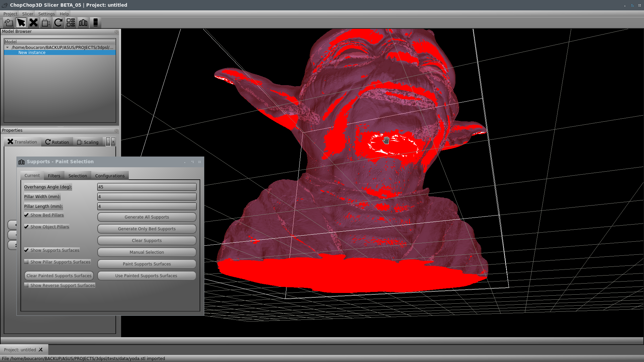
Task: Uncheck Show Bed Pillars
Action: click(26, 215)
